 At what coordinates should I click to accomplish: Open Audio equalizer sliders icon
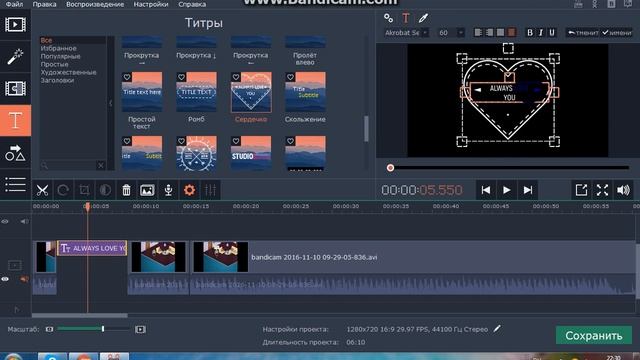(x=210, y=190)
